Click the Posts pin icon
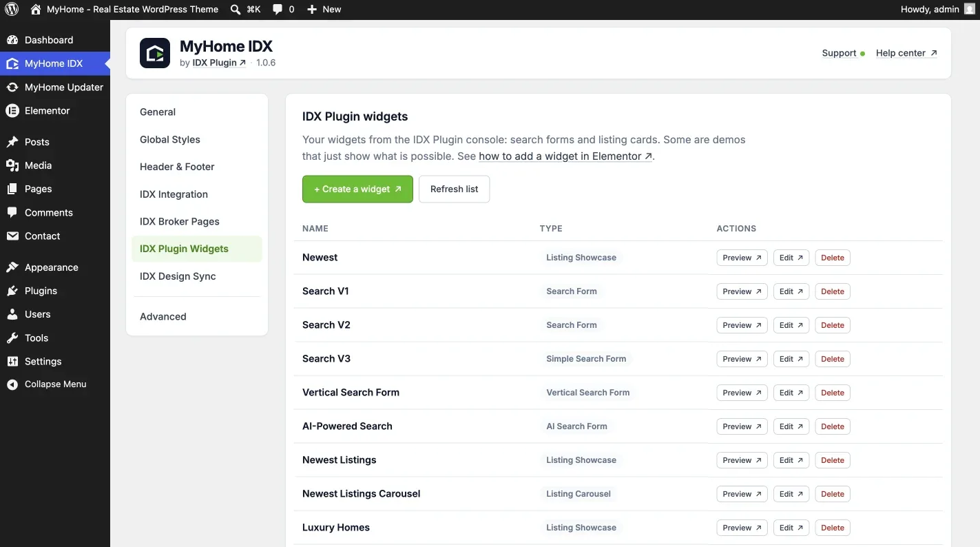This screenshot has width=980, height=547. pyautogui.click(x=12, y=142)
